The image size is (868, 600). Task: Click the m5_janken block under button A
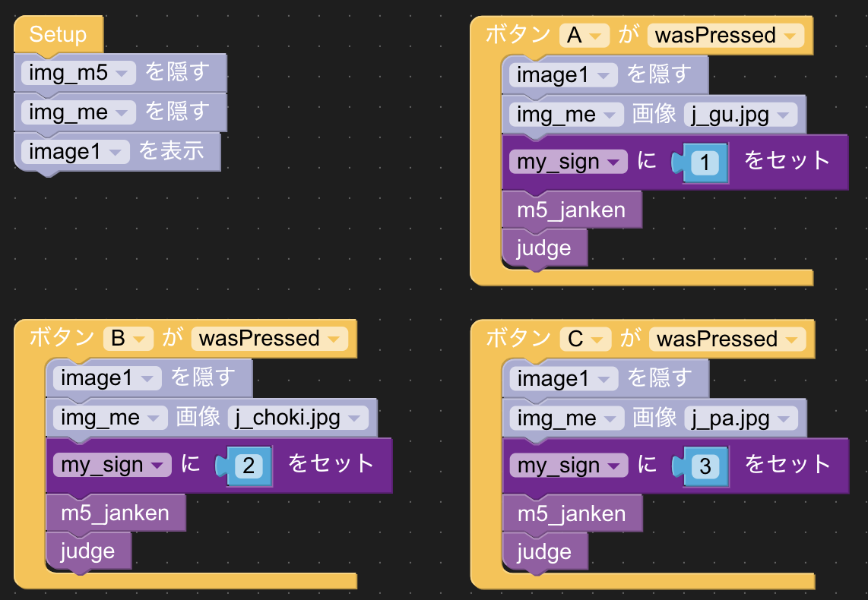point(572,210)
